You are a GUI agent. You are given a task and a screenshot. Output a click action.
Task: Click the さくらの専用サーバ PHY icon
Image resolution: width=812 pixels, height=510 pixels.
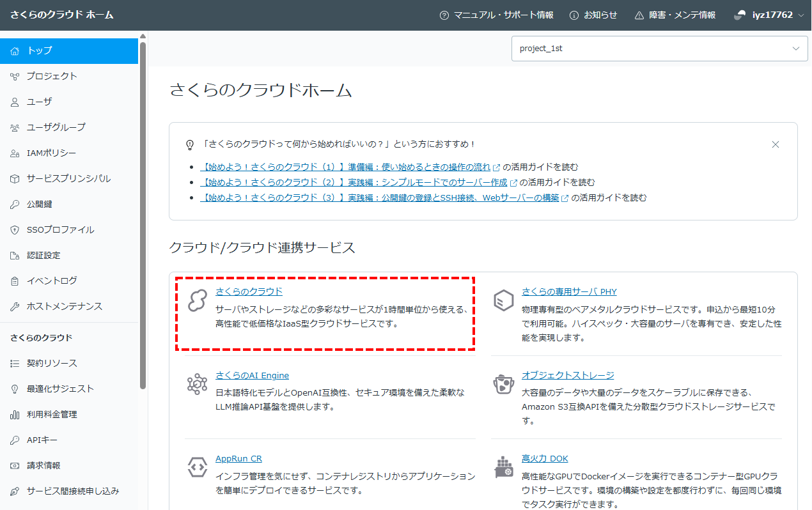pyautogui.click(x=504, y=300)
